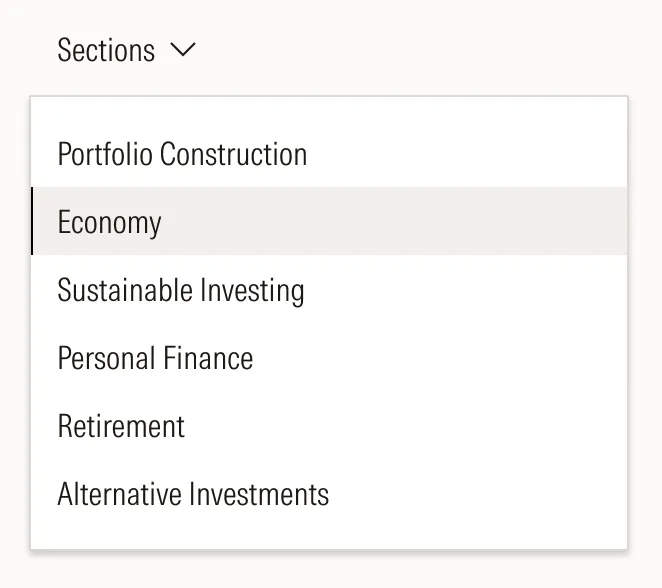Choose the highlighted Economy section
This screenshot has height=588, width=662.
[x=110, y=221]
